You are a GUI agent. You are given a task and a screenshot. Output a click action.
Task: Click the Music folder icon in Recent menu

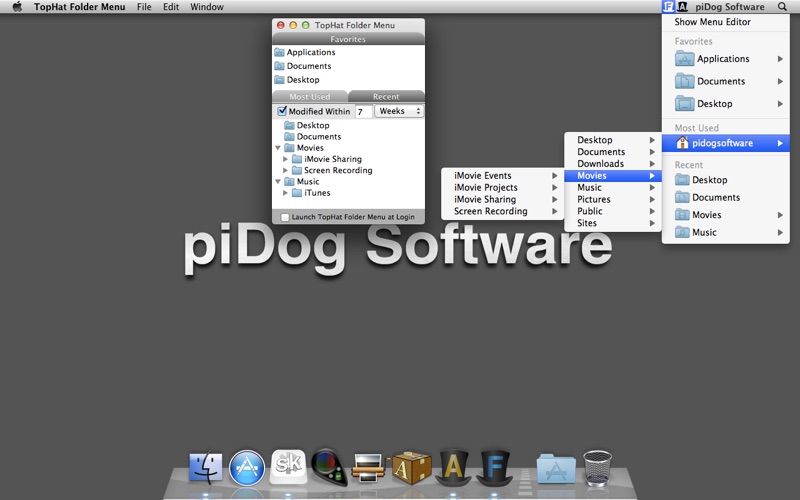pos(682,232)
